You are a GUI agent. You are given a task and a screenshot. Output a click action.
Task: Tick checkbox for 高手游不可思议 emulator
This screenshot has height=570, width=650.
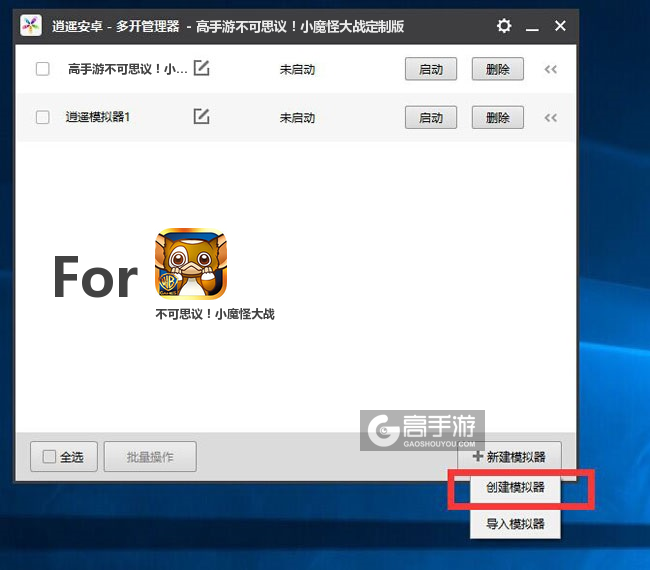[43, 69]
